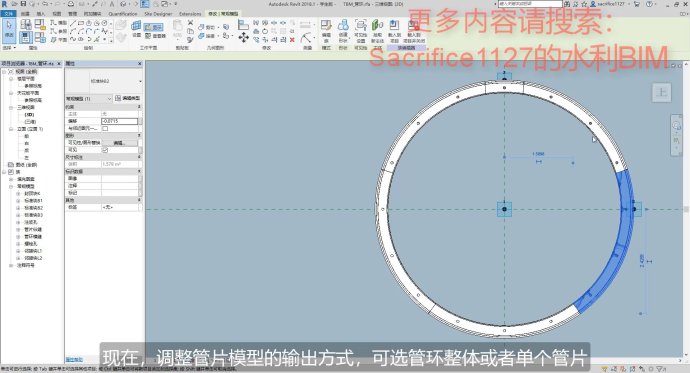Click the Copy to clipboard icon
Image resolution: width=690 pixels, height=373 pixels.
point(190,31)
